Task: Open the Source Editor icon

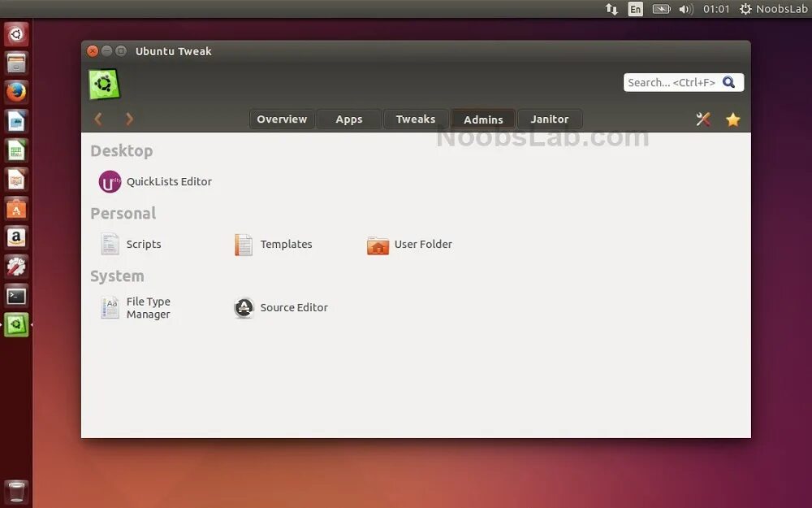Action: point(244,307)
